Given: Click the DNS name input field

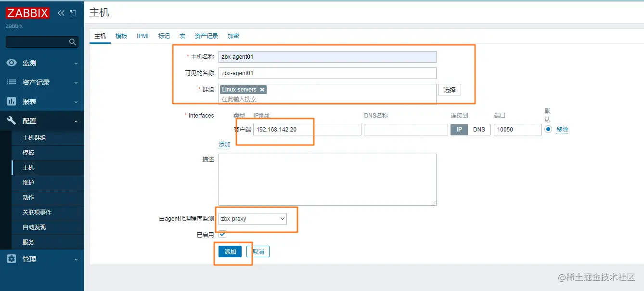Looking at the screenshot, I should coord(406,130).
